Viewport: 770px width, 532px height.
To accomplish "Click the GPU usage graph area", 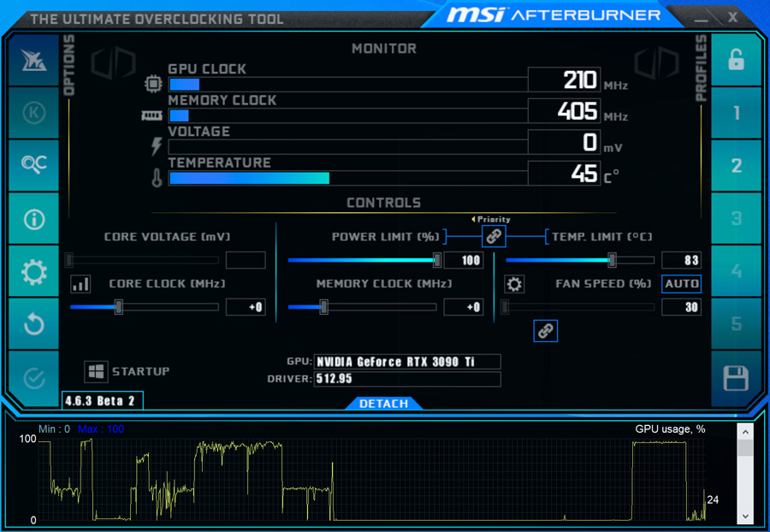I will click(372, 480).
